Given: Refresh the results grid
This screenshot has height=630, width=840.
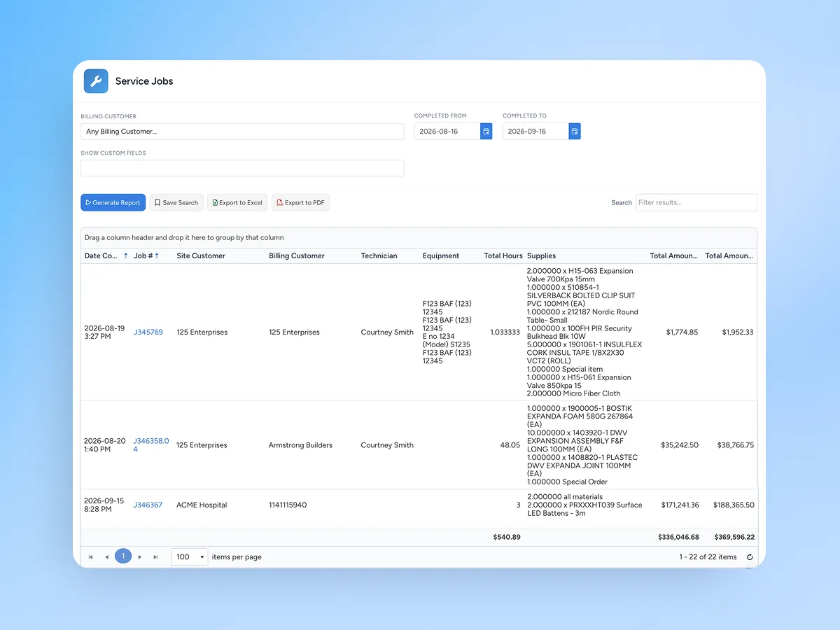Looking at the screenshot, I should coord(750,557).
